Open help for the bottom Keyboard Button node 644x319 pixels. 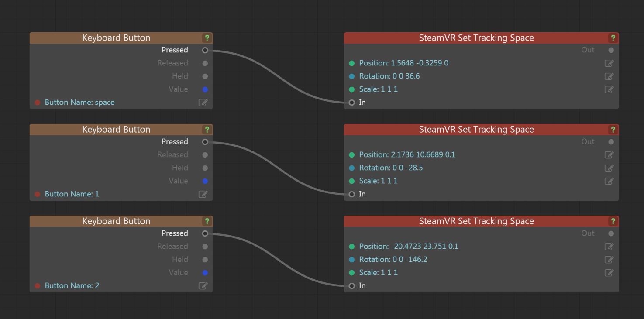click(207, 221)
